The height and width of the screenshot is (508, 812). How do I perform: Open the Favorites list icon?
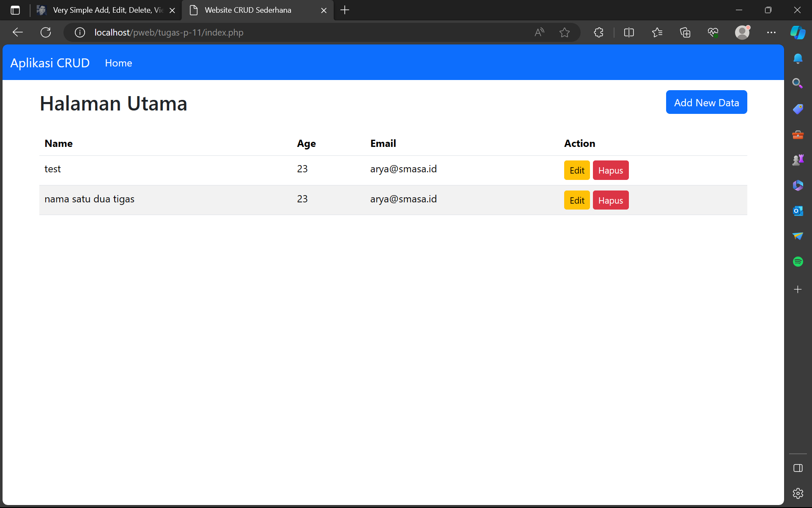click(657, 33)
